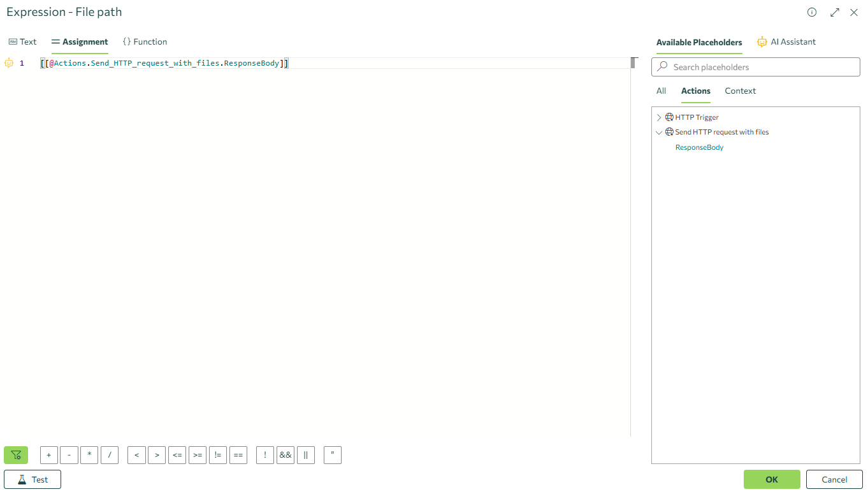This screenshot has height=494, width=868.
Task: Click the information icon in the title bar
Action: click(x=811, y=12)
